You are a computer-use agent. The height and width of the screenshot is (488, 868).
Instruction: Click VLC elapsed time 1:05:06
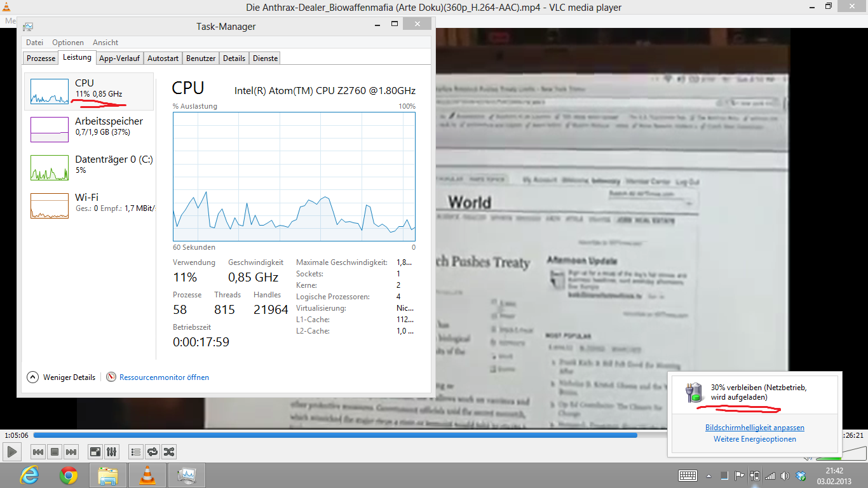(x=17, y=435)
